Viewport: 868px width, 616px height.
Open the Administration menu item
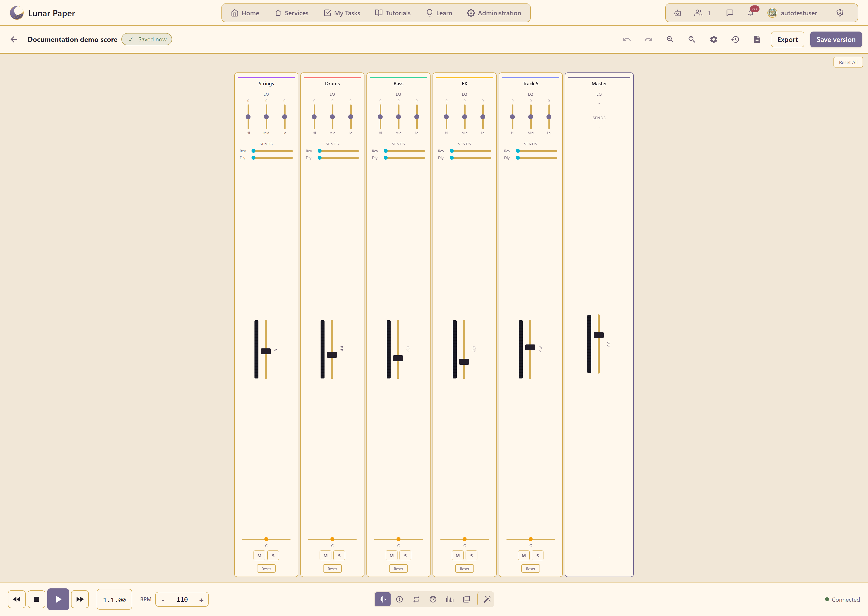pyautogui.click(x=494, y=13)
